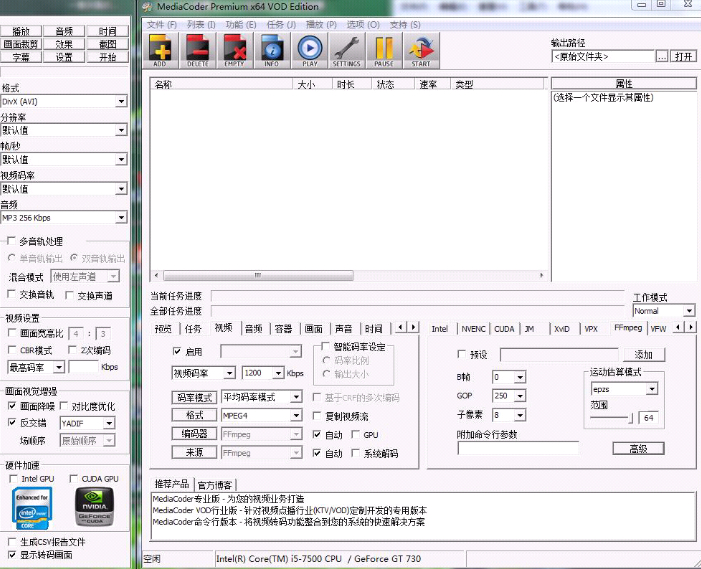Image resolution: width=701 pixels, height=569 pixels.
Task: Open the MPEG4 format dropdown
Action: (296, 416)
